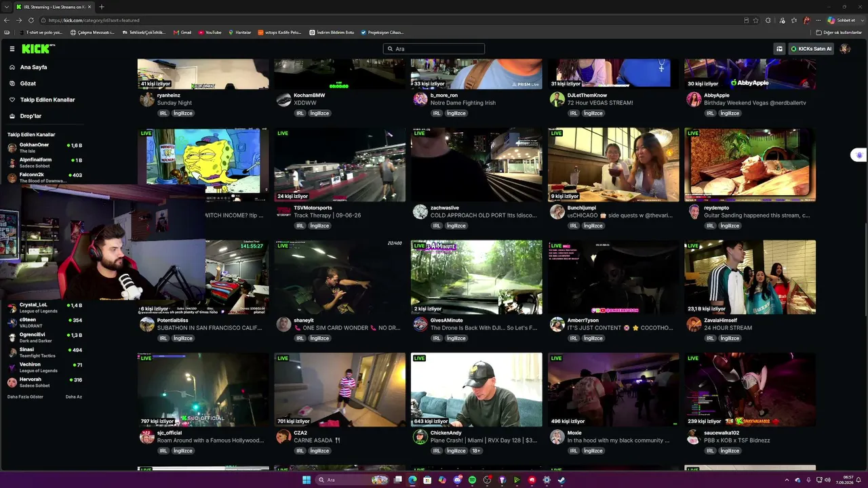Image resolution: width=868 pixels, height=488 pixels.
Task: Click the browser reload icon
Action: (x=31, y=20)
